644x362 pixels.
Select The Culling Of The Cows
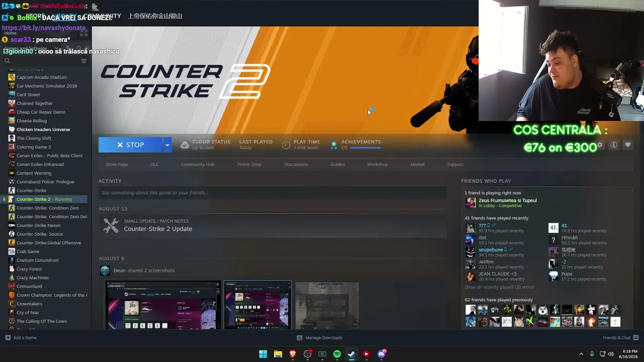[x=42, y=321]
